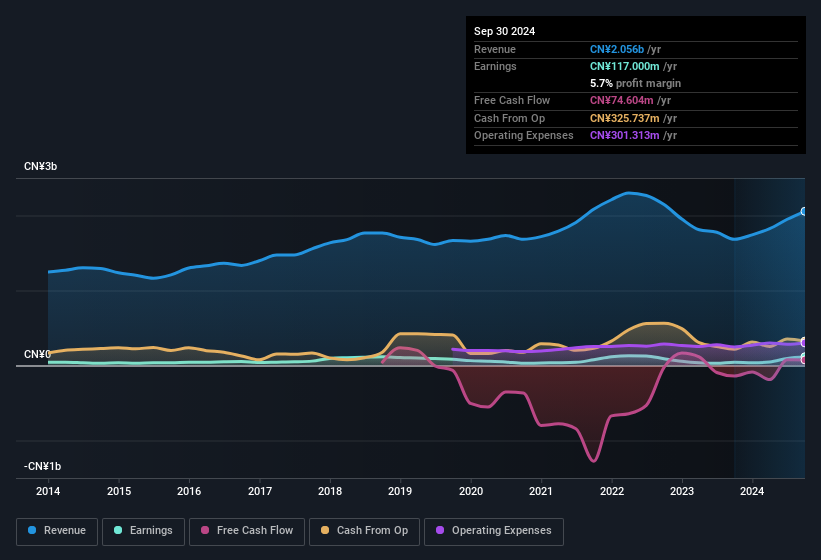Click the 2017 x-axis label
The height and width of the screenshot is (560, 821).
[260, 491]
